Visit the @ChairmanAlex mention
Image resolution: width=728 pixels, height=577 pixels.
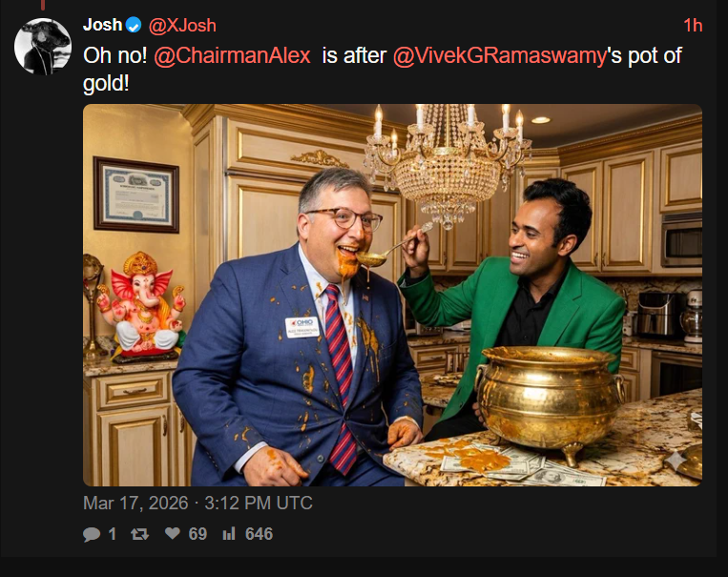tap(232, 55)
